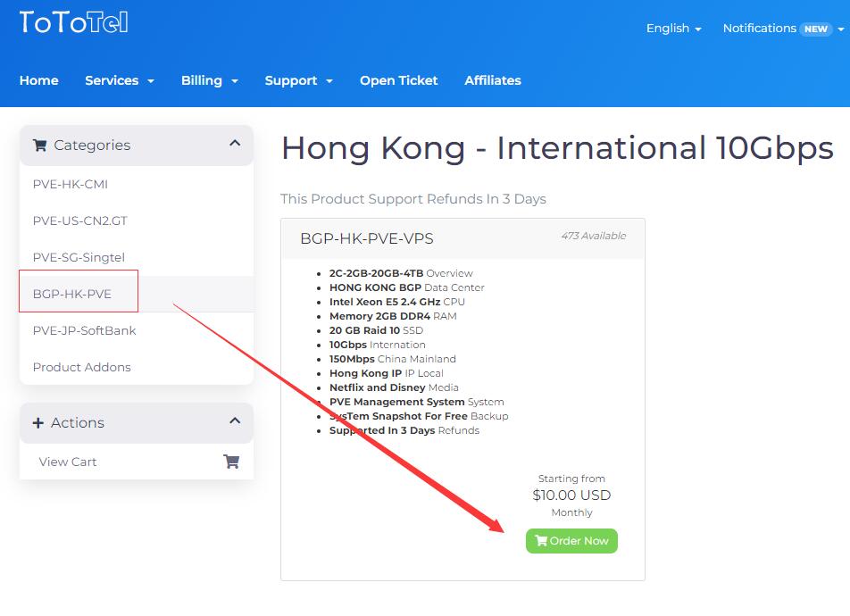
Task: Click the Intel Xeon E5 2.4 GHz CPU line
Action: tap(396, 302)
